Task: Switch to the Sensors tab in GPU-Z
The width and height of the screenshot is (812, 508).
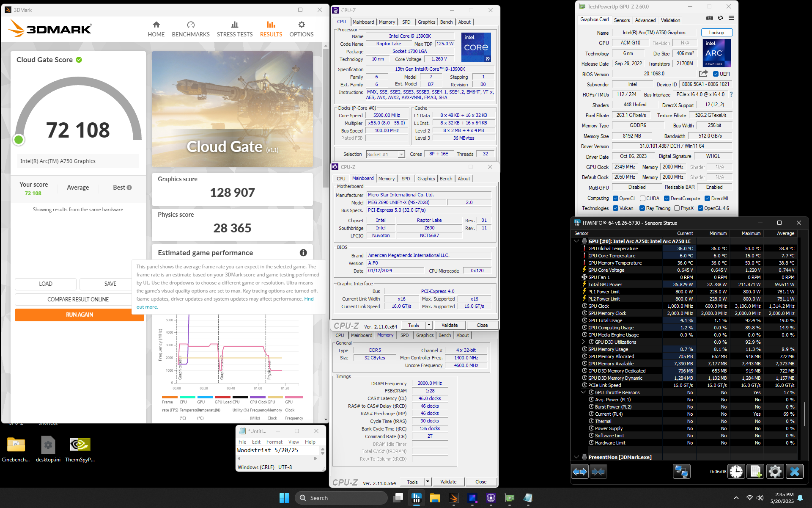Action: pos(622,20)
